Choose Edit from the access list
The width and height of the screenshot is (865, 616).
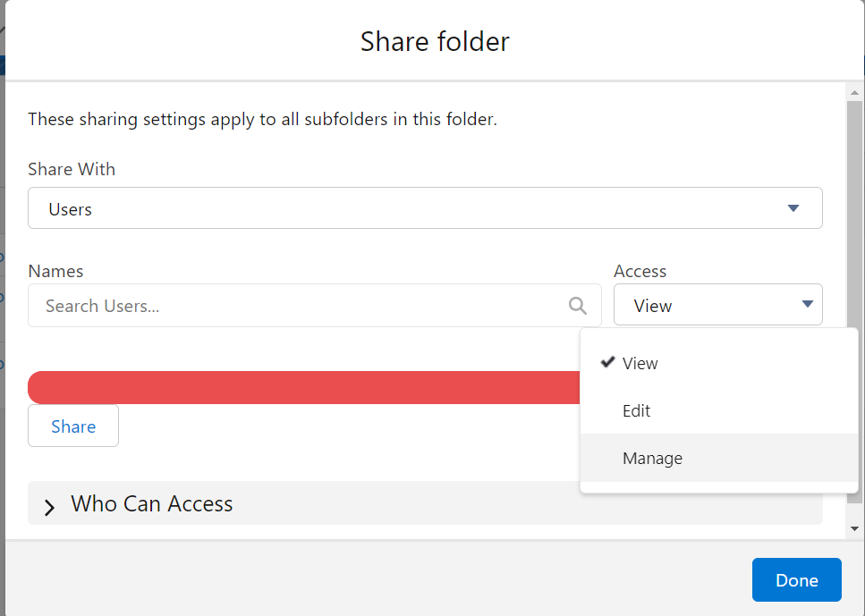point(637,410)
